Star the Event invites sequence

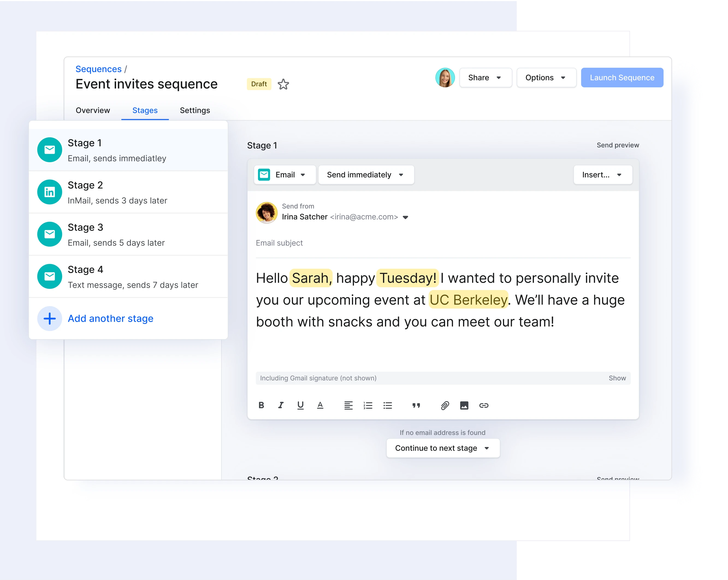pyautogui.click(x=283, y=84)
